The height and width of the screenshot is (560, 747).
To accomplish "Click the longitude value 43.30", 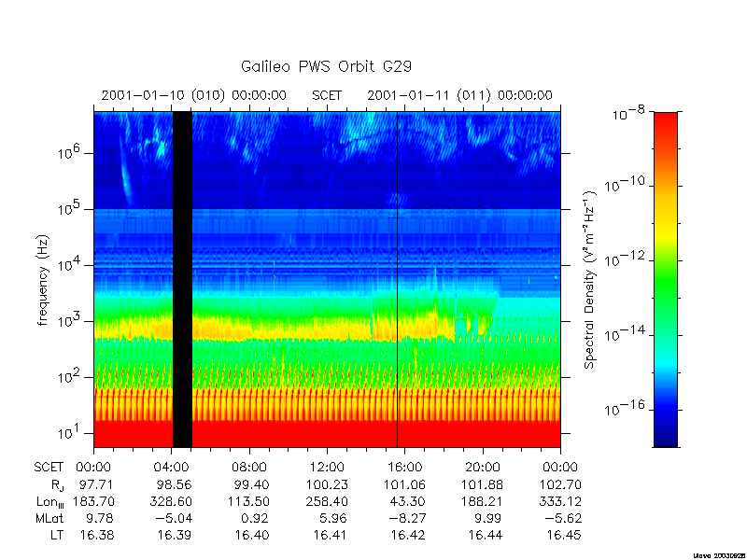I will point(408,501).
